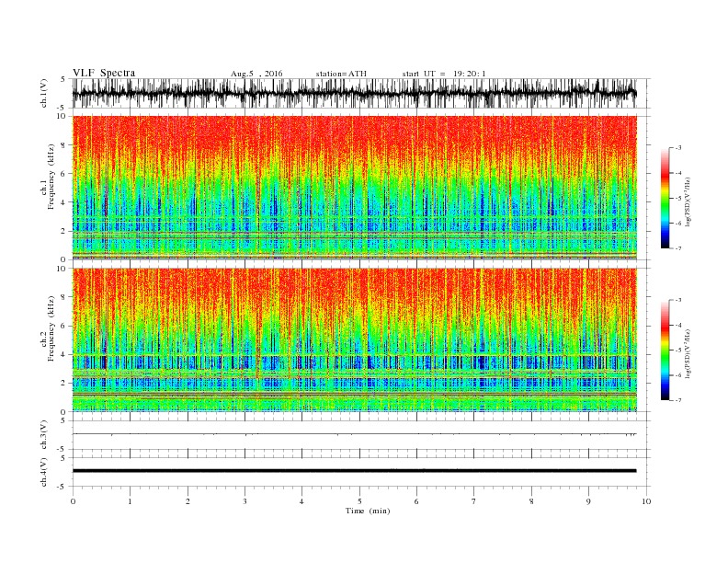Click the "VLF Spectra" plot title
The width and height of the screenshot is (728, 563).
point(104,73)
